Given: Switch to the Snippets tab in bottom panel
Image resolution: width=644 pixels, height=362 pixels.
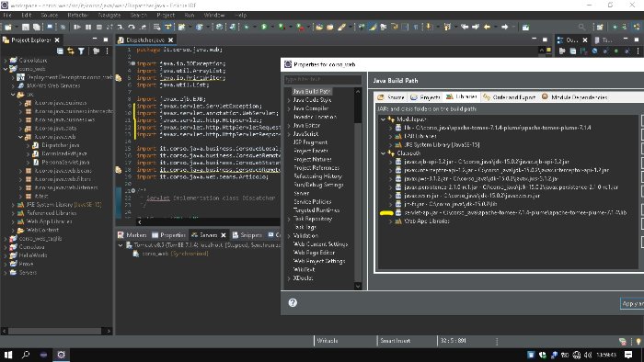Looking at the screenshot, I should 247,235.
